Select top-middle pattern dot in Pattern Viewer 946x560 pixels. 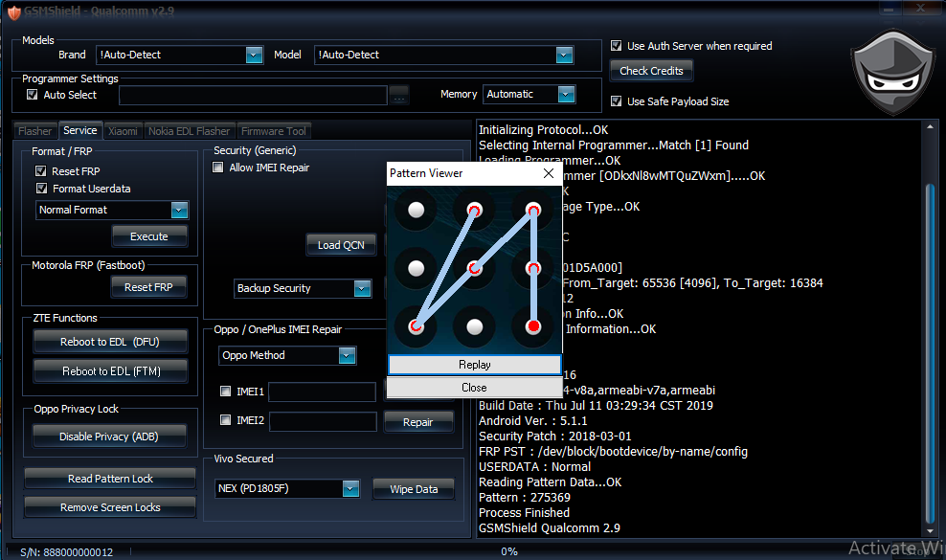point(474,210)
